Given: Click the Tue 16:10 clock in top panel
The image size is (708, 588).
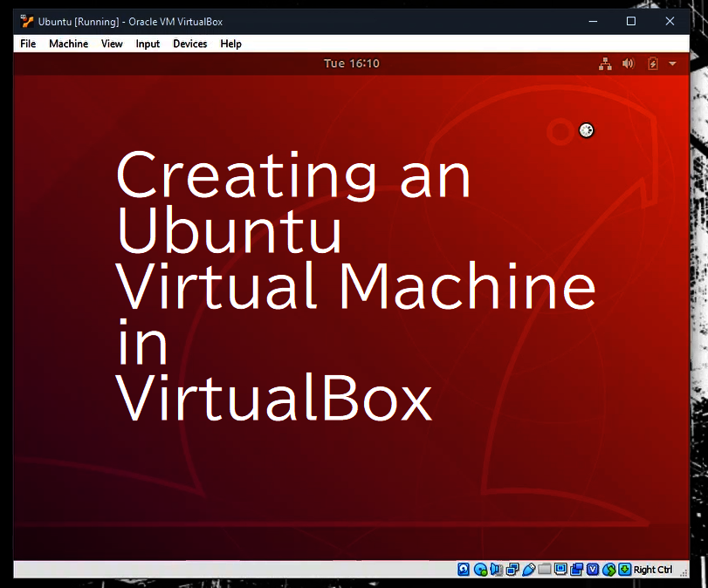Looking at the screenshot, I should point(351,63).
